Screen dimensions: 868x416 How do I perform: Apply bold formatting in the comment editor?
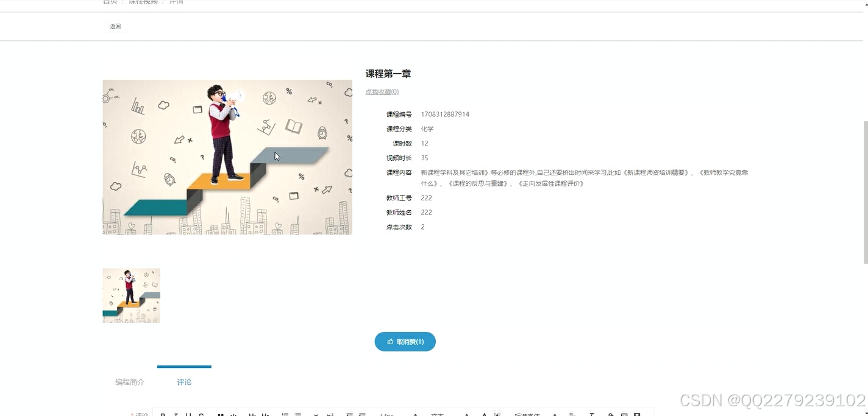162,413
